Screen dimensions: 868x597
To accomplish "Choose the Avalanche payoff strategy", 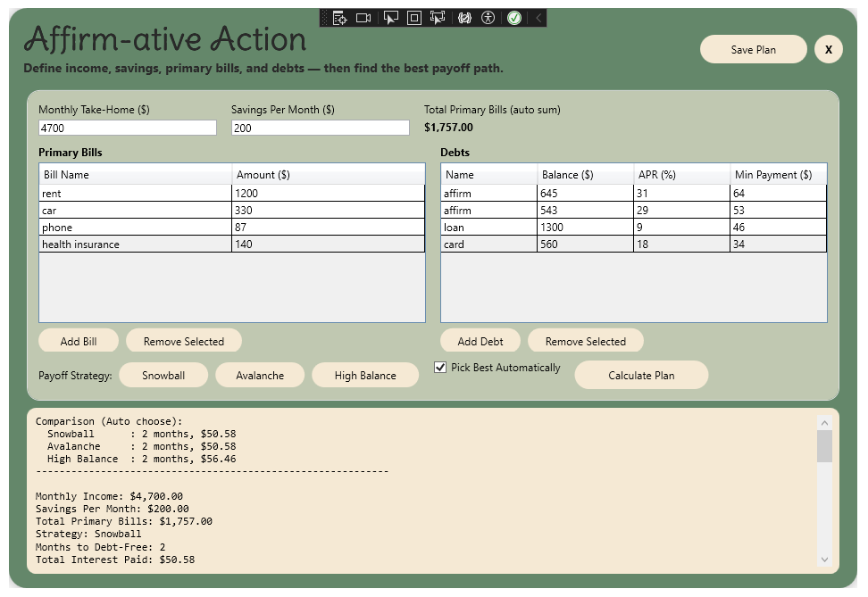I will click(x=260, y=376).
